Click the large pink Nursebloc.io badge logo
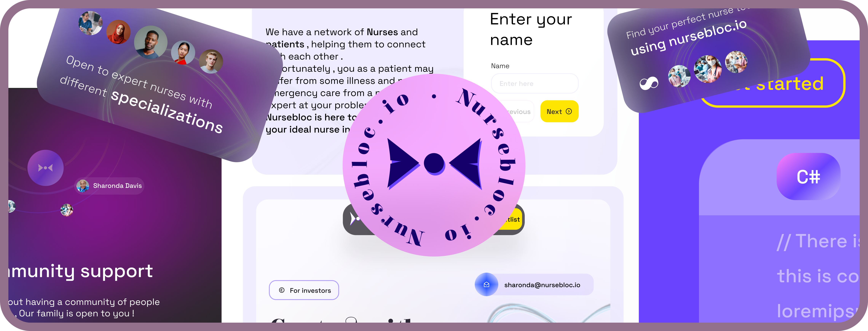The width and height of the screenshot is (868, 331). pos(434,165)
